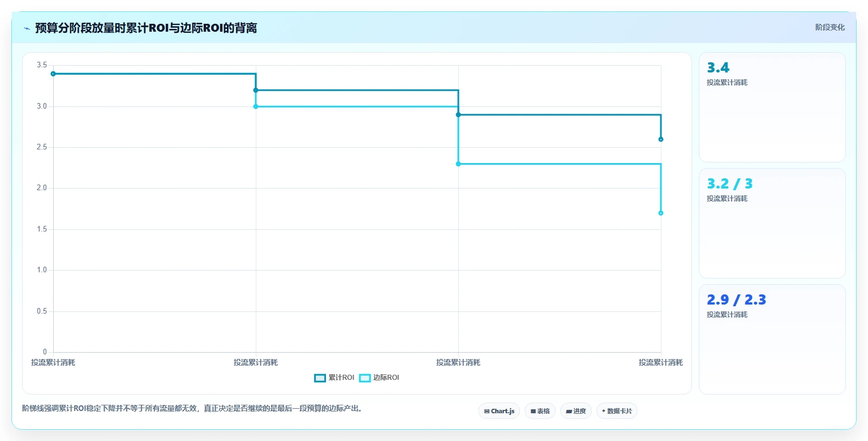Click the y-axis label 0.5

point(42,311)
